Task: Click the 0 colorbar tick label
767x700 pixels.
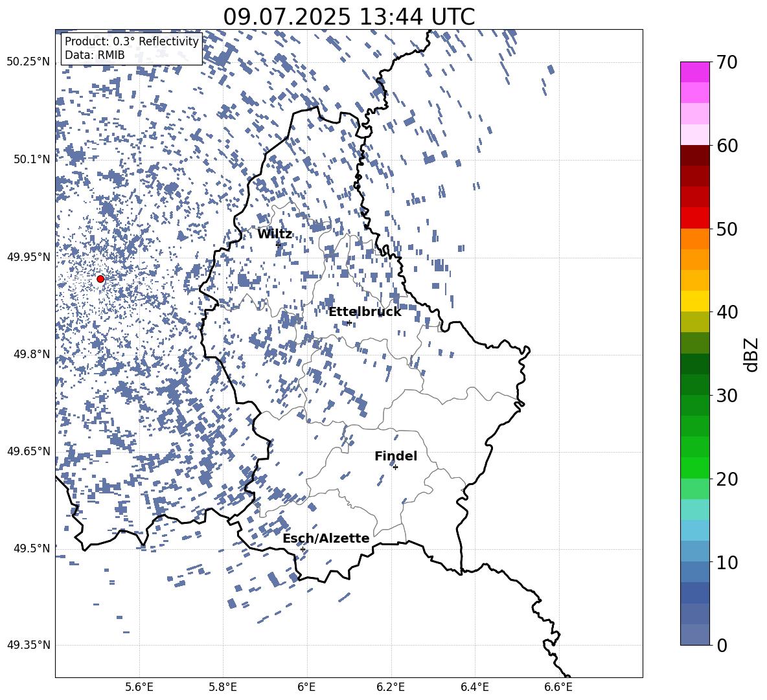Action: click(x=722, y=645)
